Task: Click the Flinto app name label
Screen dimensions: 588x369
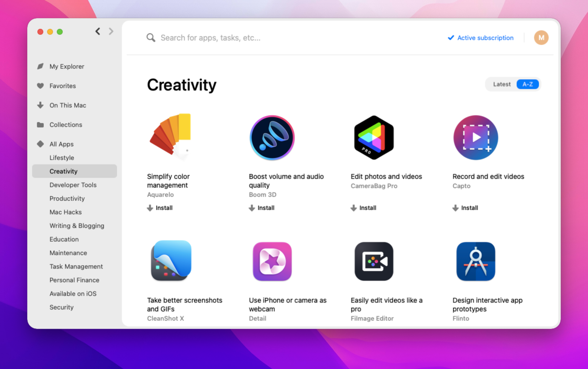Action: 461,318
